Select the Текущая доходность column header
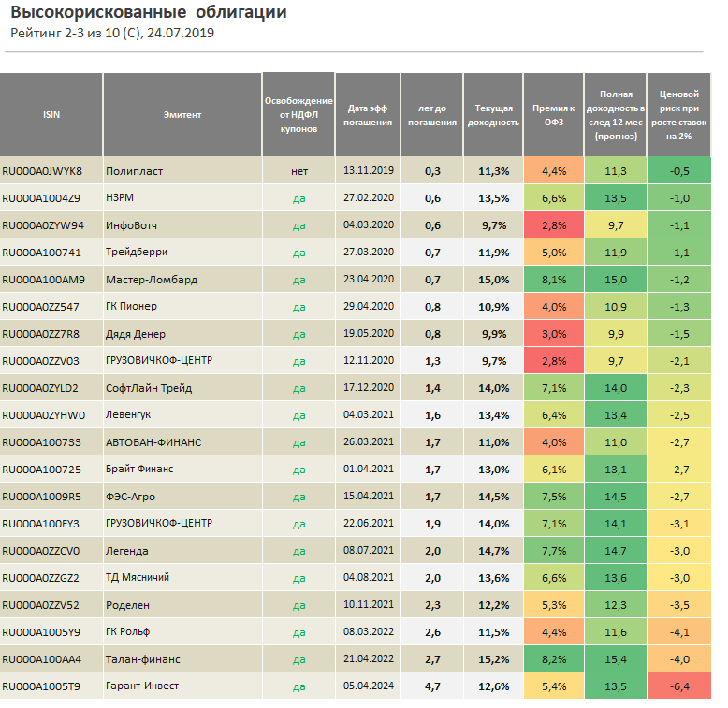 click(492, 114)
